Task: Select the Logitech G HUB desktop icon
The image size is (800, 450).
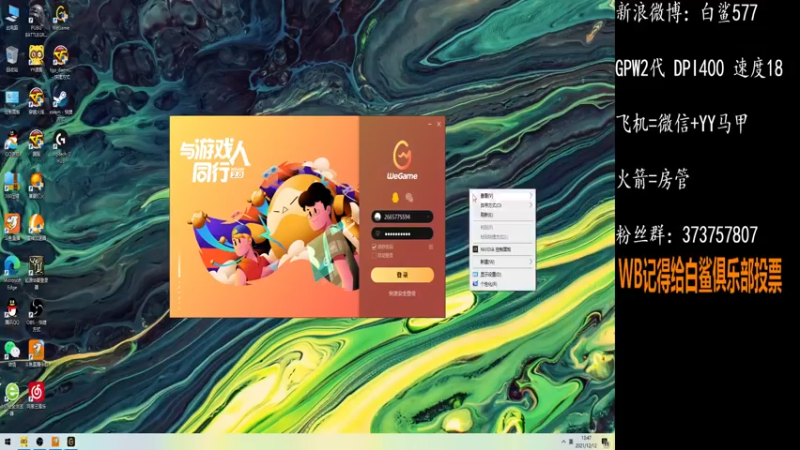Action: [61, 145]
